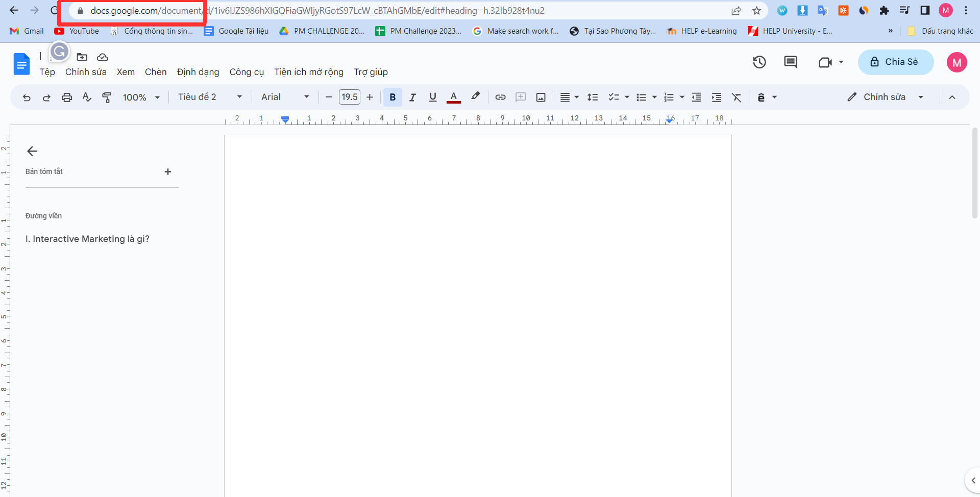Viewport: 980px width, 497px height.
Task: Open the comments history icon
Action: [x=790, y=62]
